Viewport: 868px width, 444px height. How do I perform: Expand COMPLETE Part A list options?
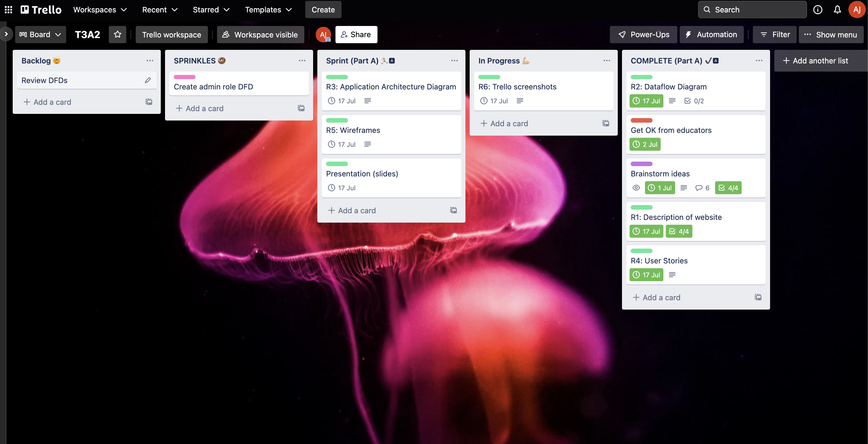coord(759,60)
